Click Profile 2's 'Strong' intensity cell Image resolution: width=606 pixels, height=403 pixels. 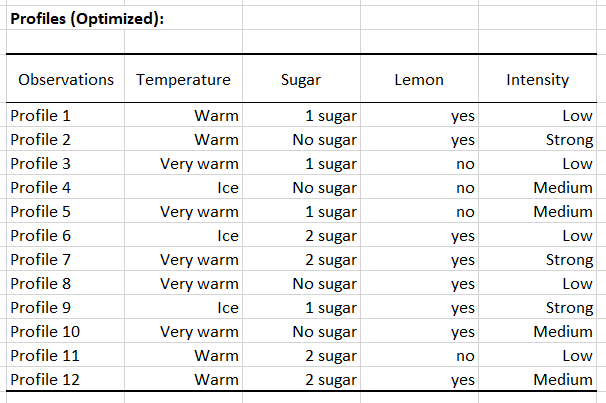(x=570, y=140)
